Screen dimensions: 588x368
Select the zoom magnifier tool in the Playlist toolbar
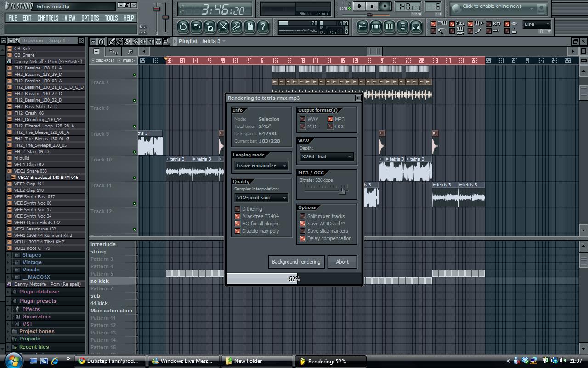pyautogui.click(x=166, y=41)
